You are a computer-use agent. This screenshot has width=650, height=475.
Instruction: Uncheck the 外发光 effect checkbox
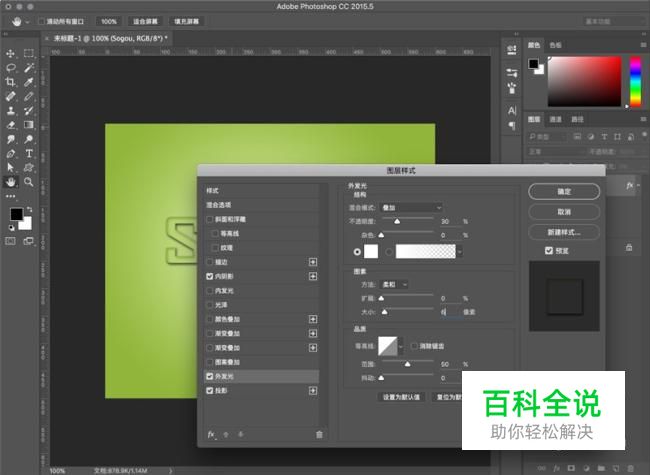click(210, 376)
